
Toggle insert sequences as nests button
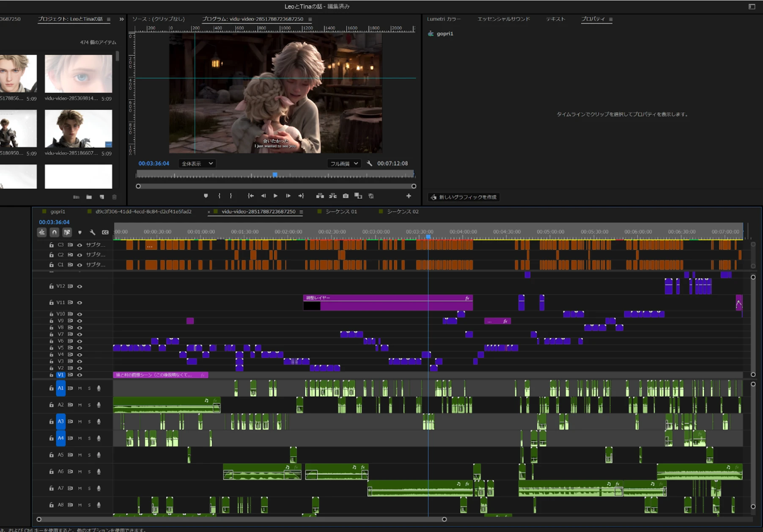(x=42, y=232)
